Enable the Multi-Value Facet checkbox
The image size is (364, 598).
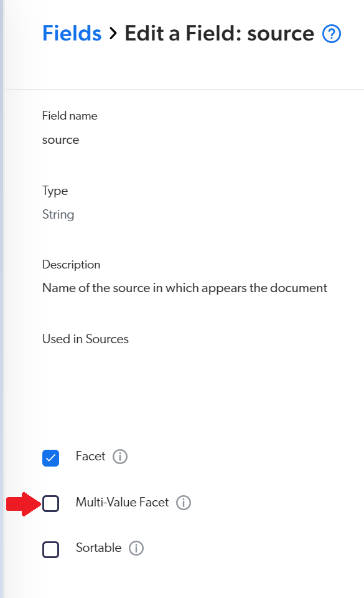pos(50,503)
